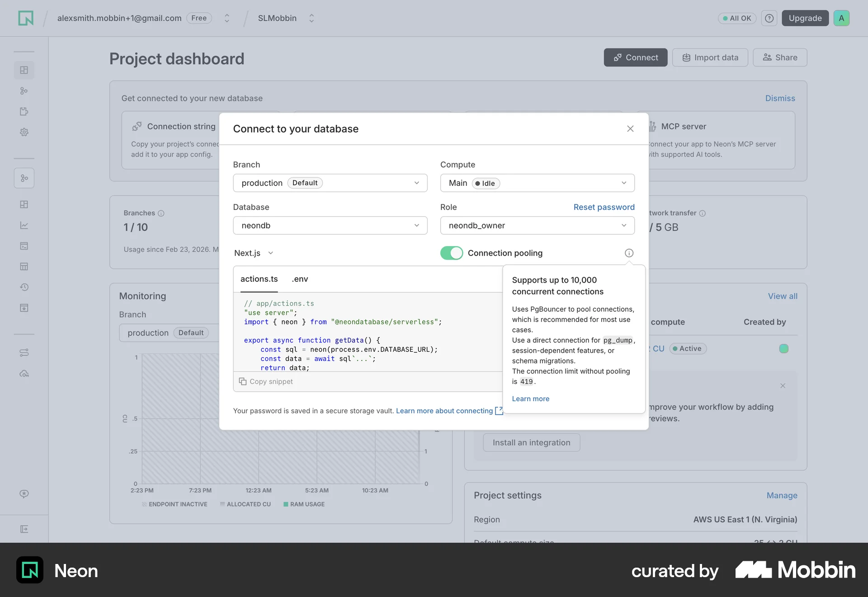Click the RAM USAGE legend entry

[304, 504]
